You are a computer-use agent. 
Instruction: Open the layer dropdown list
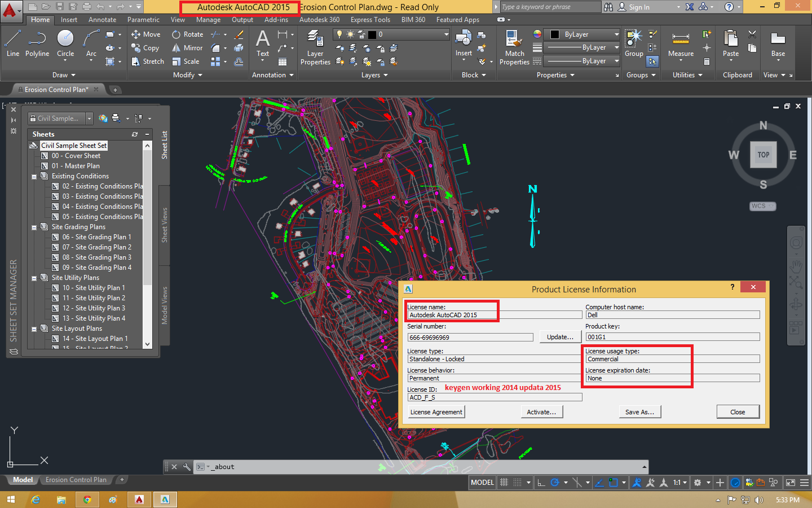pos(446,34)
